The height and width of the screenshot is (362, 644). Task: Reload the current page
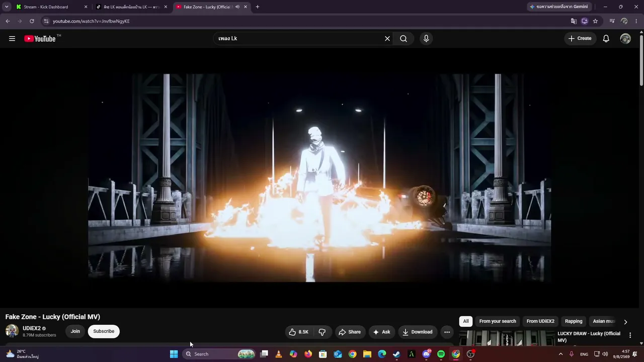pos(32,21)
